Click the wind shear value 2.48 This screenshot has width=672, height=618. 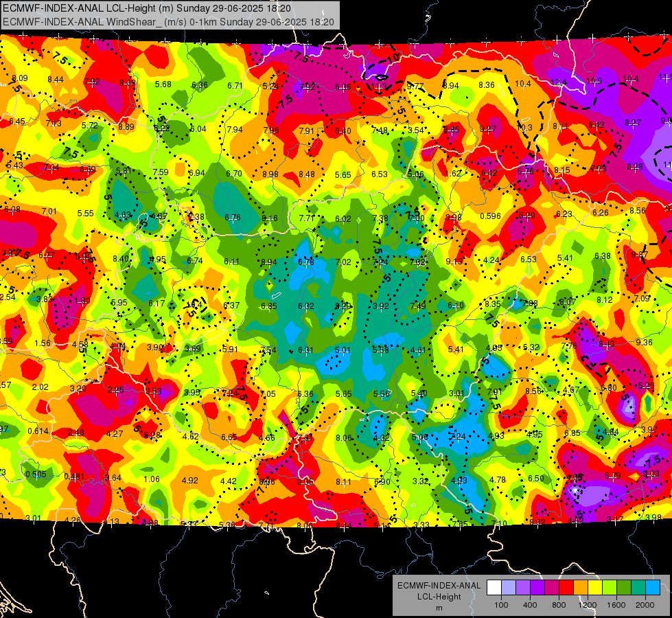coord(76,433)
